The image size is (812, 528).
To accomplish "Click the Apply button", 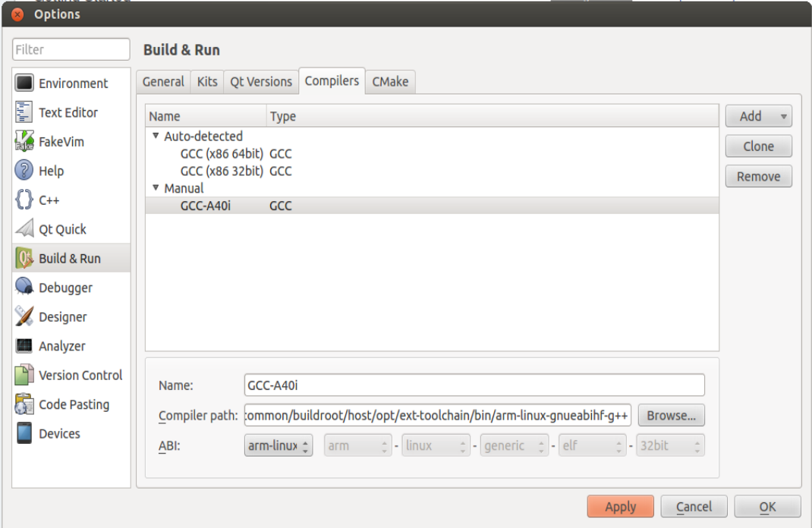I will (621, 506).
